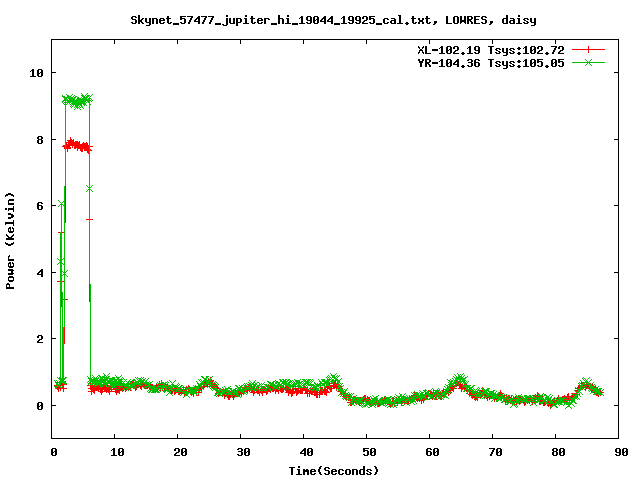Click the y-axis tick label 2
The width and height of the screenshot is (640, 480).
(x=40, y=339)
